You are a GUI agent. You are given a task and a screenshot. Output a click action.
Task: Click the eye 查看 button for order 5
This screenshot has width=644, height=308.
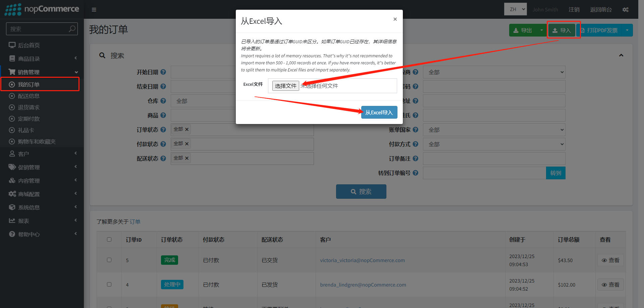point(610,260)
